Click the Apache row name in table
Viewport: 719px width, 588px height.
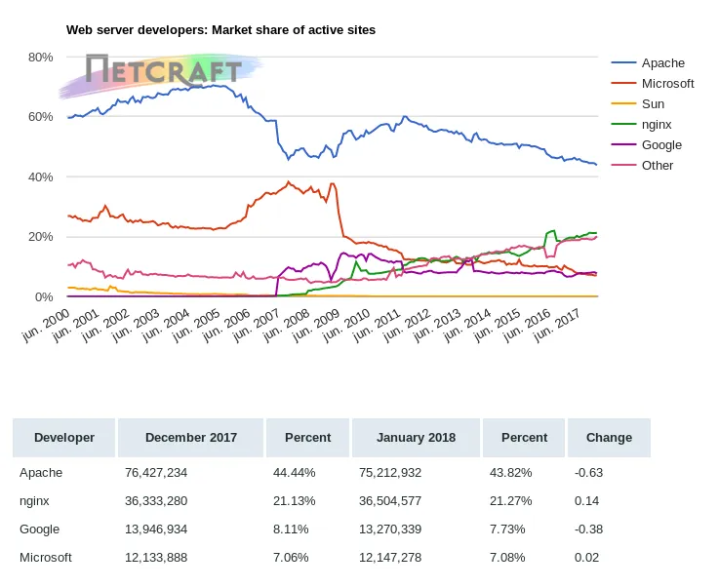click(41, 473)
